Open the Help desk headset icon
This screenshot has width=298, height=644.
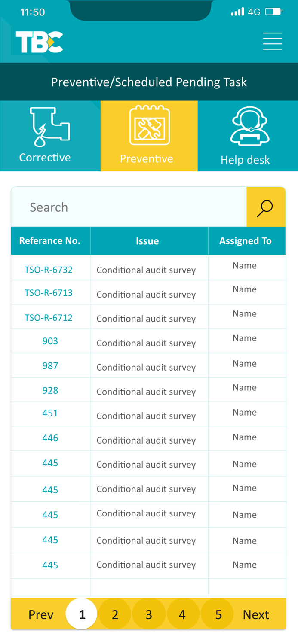(x=249, y=125)
